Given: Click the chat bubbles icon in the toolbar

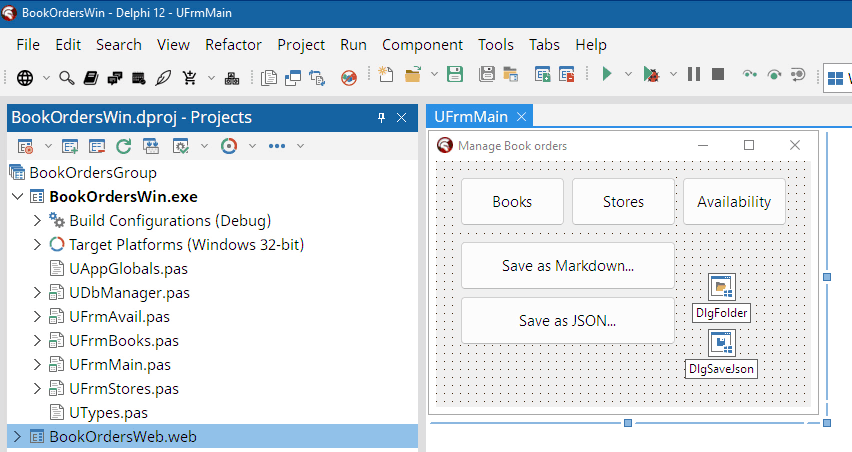Looking at the screenshot, I should [115, 78].
